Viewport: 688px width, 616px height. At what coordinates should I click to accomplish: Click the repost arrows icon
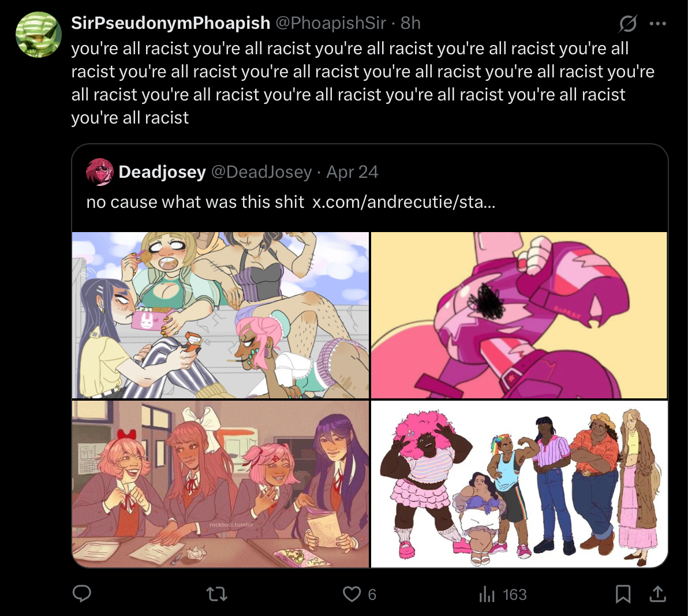pyautogui.click(x=217, y=594)
